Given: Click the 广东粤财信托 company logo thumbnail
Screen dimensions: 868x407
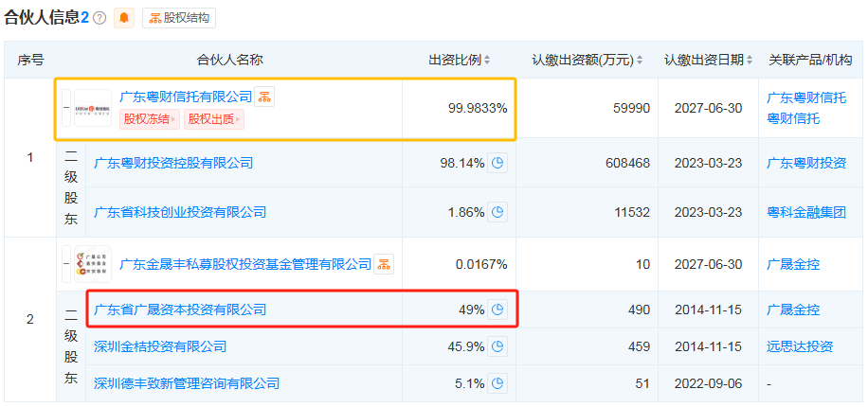Looking at the screenshot, I should [93, 108].
